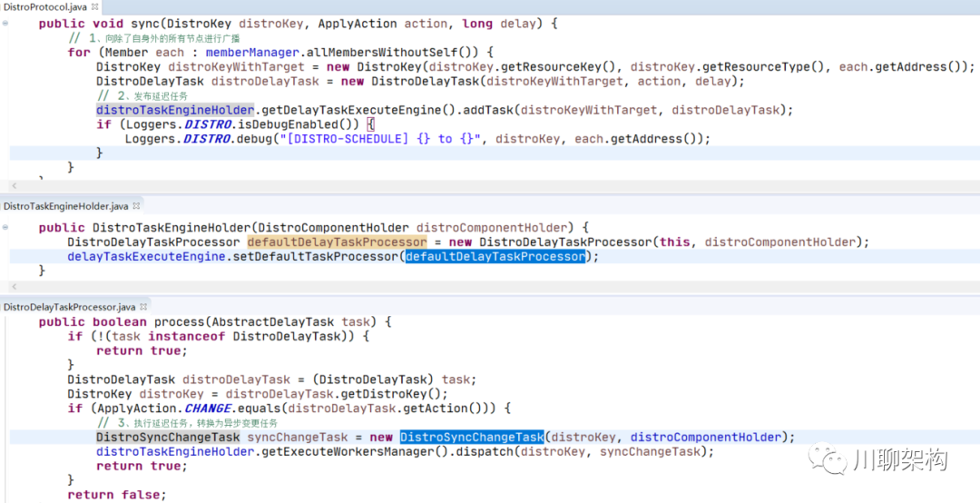The image size is (980, 503).
Task: Click the constructor name 'DistroTaskEngineHolder(' in its declaration
Action: coord(175,228)
